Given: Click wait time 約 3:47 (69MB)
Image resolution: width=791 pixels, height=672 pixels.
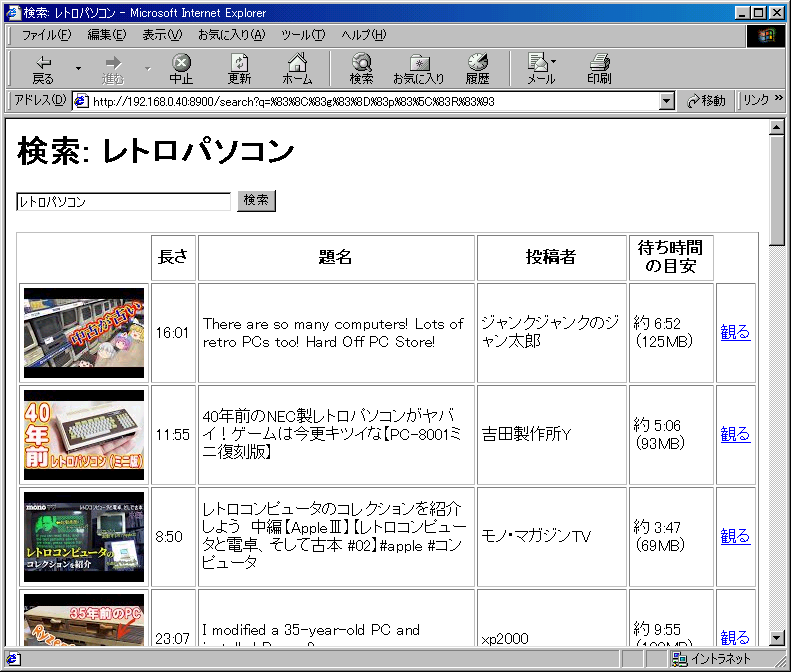Looking at the screenshot, I should 659,536.
